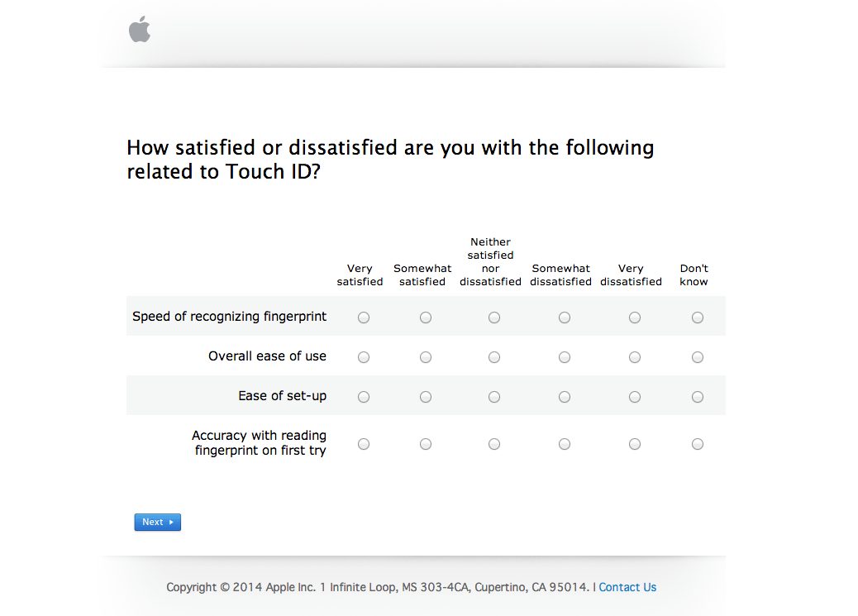Select Somewhat satisfied for Accuracy with reading fingerprint
Screen dimensions: 858x616
click(x=426, y=444)
